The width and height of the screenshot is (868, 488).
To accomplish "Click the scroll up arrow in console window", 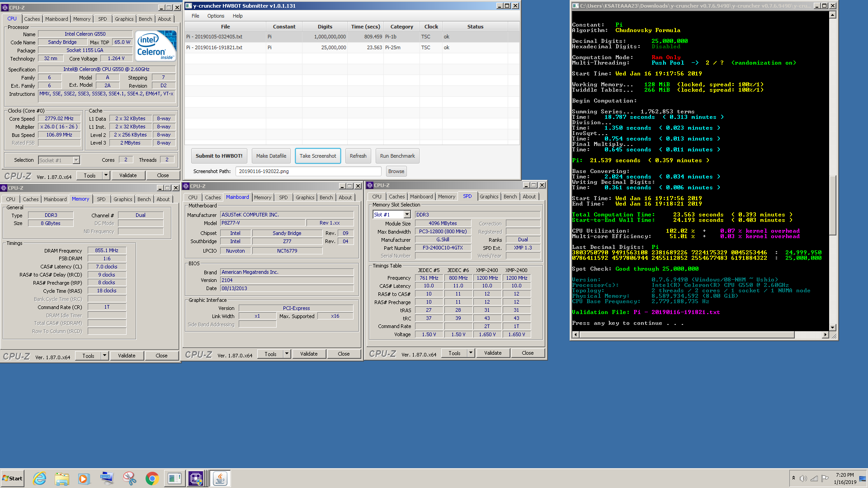I will [x=833, y=15].
